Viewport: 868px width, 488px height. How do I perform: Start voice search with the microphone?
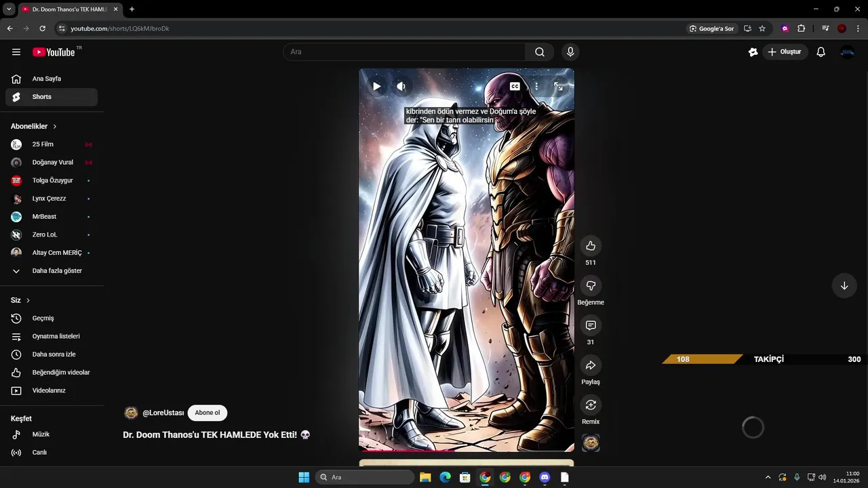coord(570,52)
